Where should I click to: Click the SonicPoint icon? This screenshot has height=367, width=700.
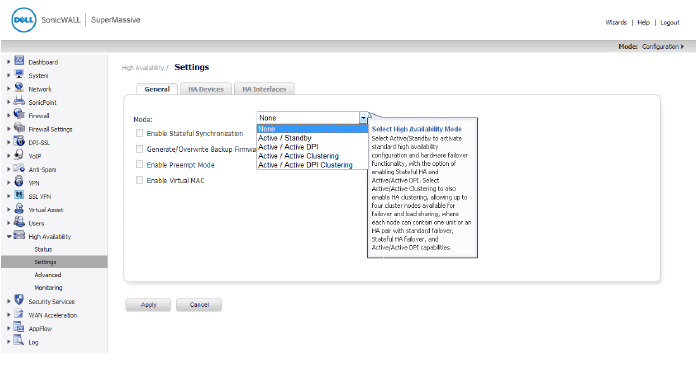click(x=19, y=101)
